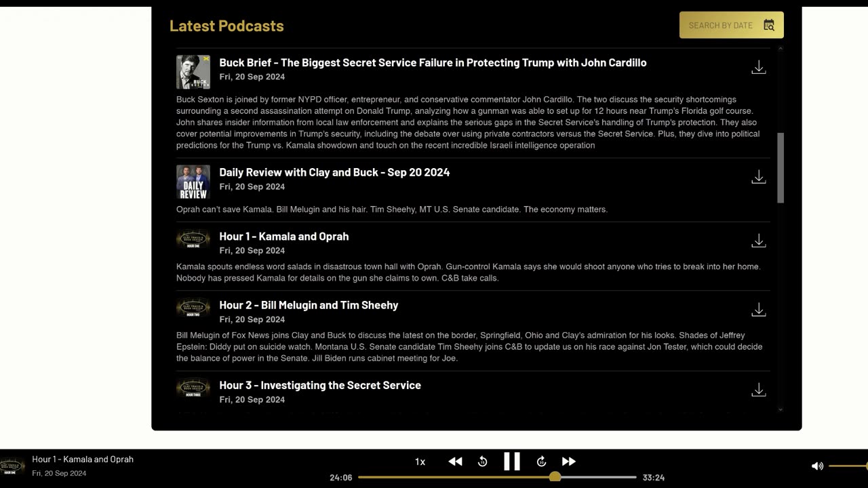Click the Latest Podcasts heading
Image resolution: width=868 pixels, height=488 pixels.
click(226, 26)
